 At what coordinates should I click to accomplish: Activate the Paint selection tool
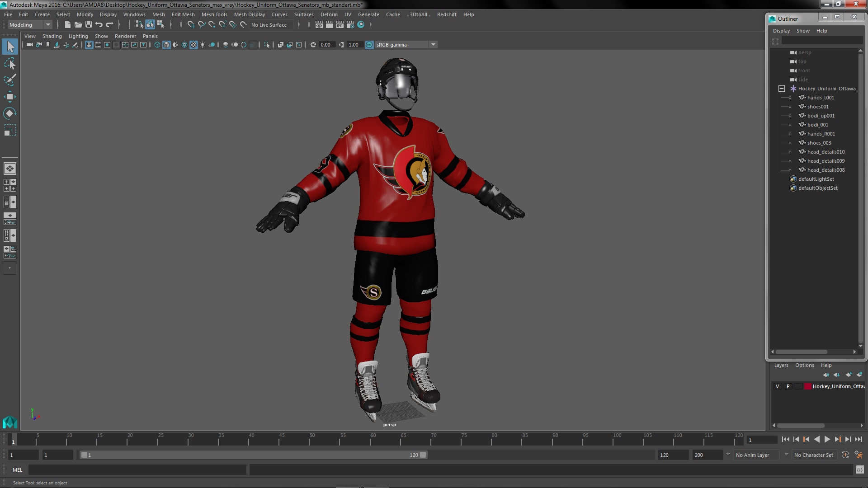tap(10, 80)
